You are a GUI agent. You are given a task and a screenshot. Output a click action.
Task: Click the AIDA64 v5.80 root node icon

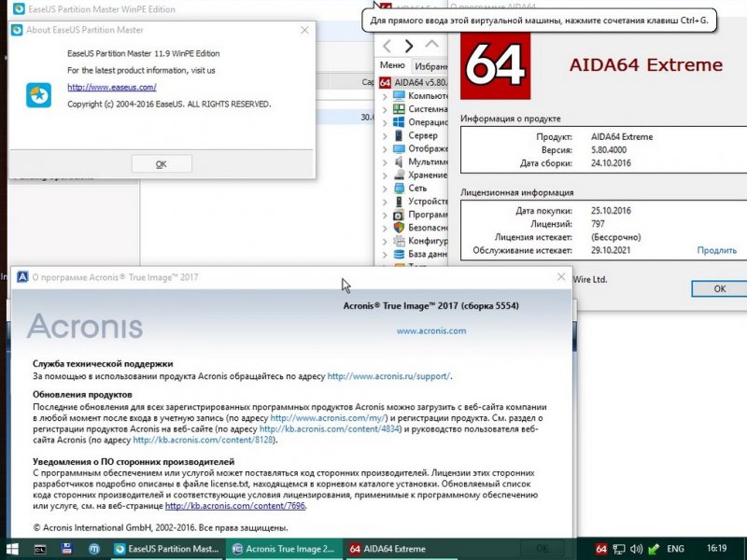coord(385,82)
